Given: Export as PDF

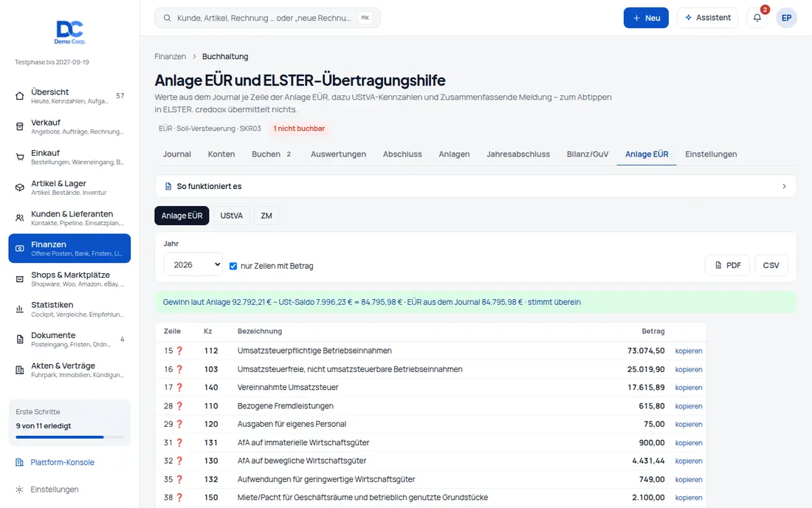Looking at the screenshot, I should click(727, 265).
